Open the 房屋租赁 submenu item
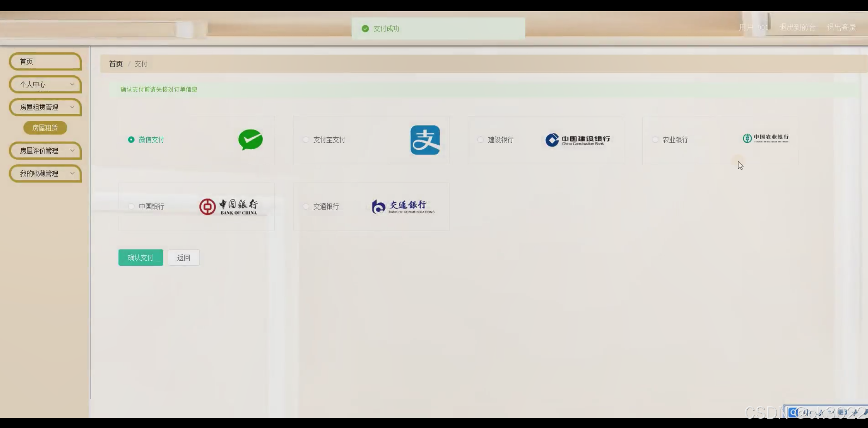The image size is (868, 428). click(x=45, y=128)
